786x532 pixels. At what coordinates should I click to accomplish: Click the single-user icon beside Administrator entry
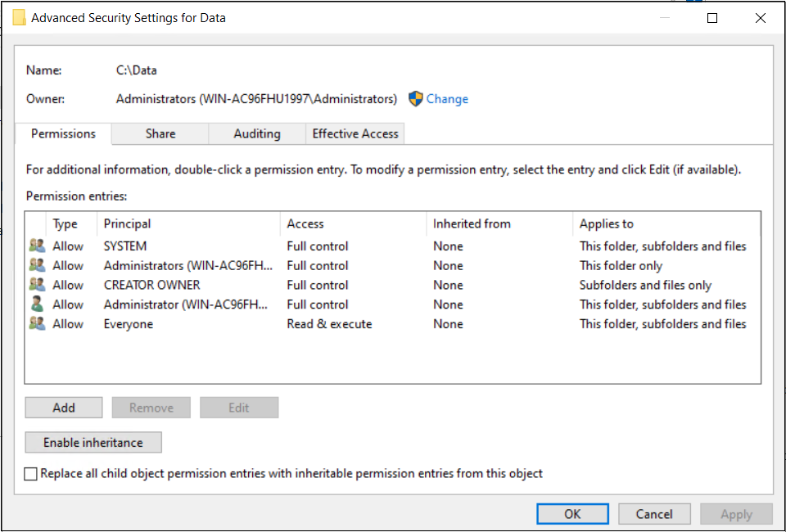pos(37,304)
